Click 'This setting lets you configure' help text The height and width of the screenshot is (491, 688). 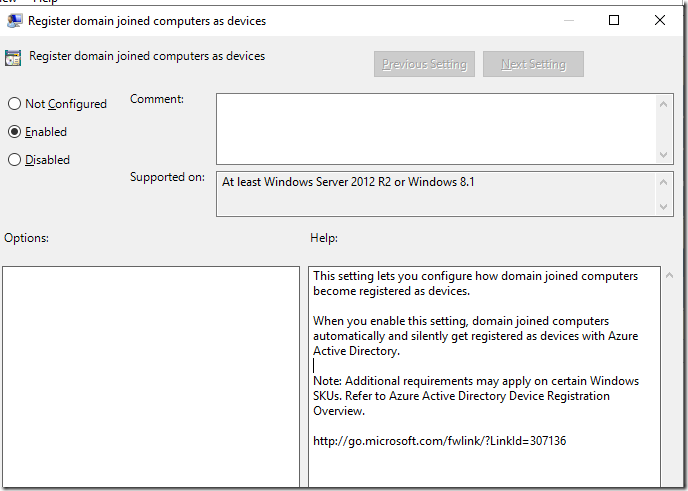(x=476, y=283)
